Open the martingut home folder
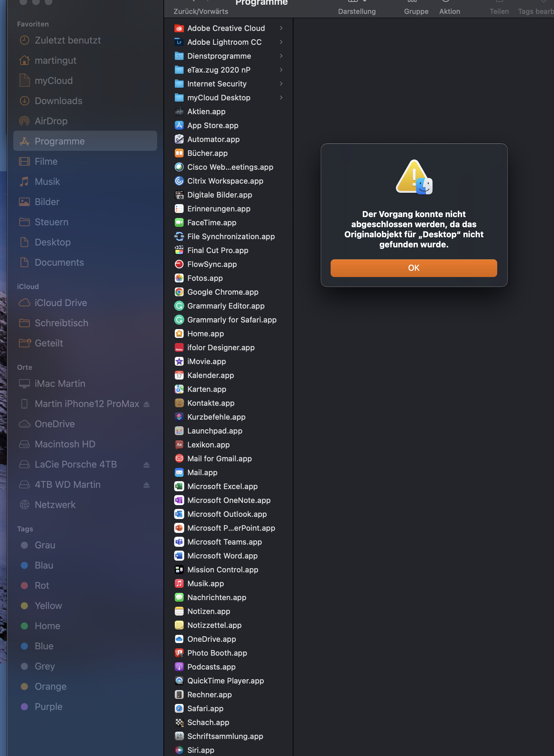 (x=85, y=60)
